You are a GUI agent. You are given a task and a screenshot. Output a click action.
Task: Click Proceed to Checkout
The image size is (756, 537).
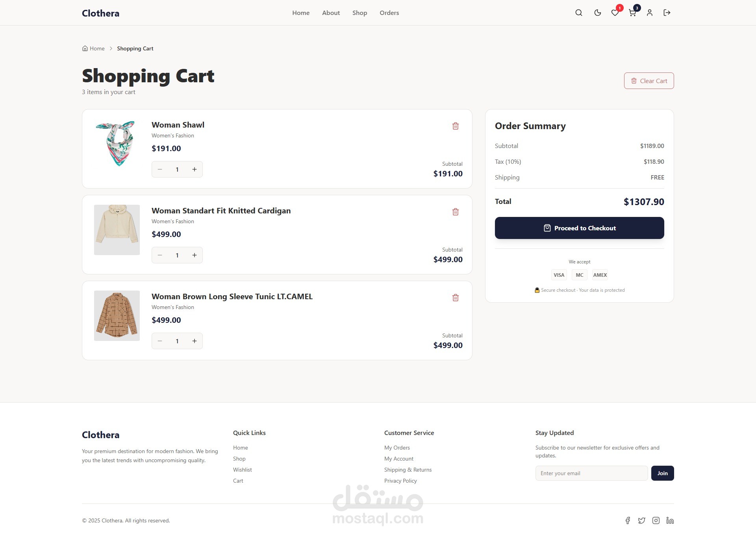click(x=579, y=228)
